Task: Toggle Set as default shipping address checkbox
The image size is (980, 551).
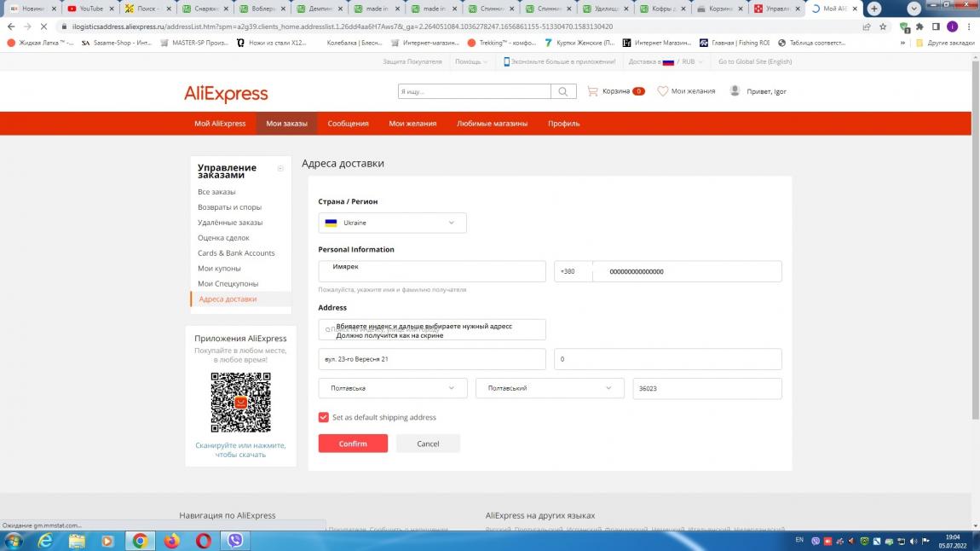Action: (x=323, y=417)
